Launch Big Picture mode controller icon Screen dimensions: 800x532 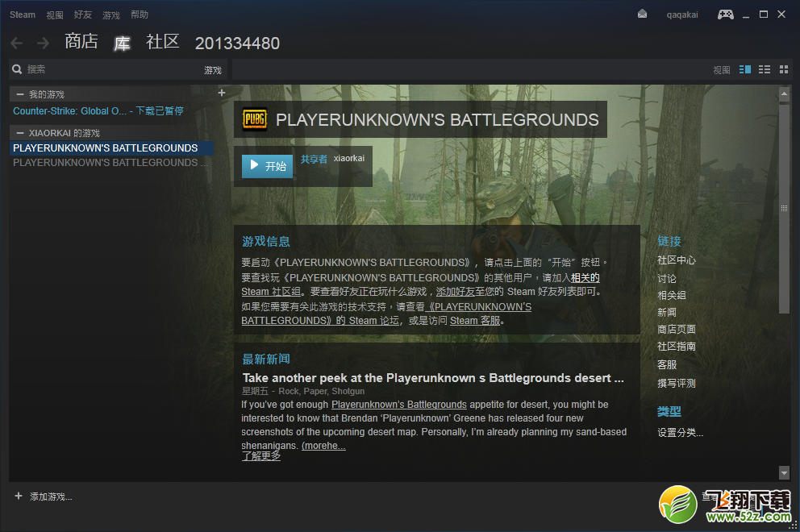(726, 15)
